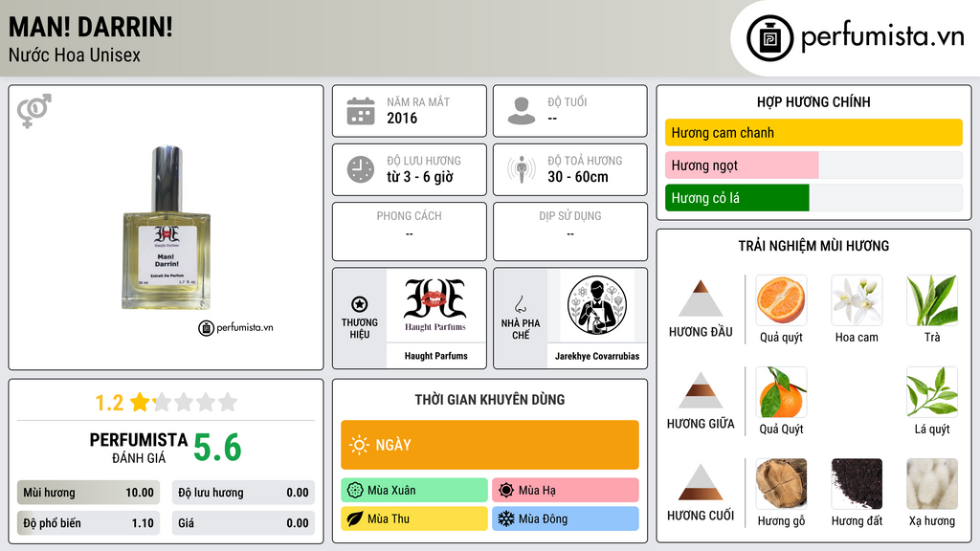Click the 2016 release year value
Viewport: 980px width, 551px height.
[402, 118]
